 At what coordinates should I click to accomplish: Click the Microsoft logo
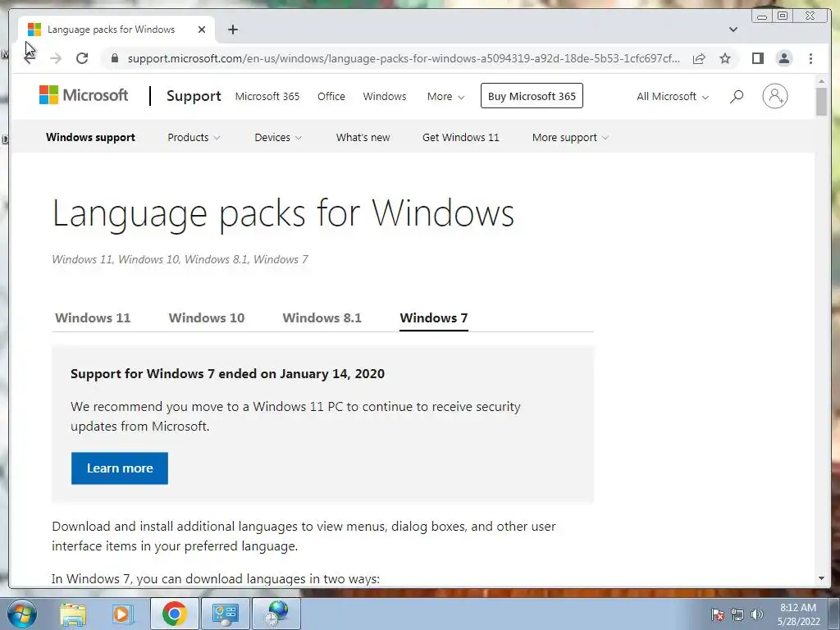(84, 95)
